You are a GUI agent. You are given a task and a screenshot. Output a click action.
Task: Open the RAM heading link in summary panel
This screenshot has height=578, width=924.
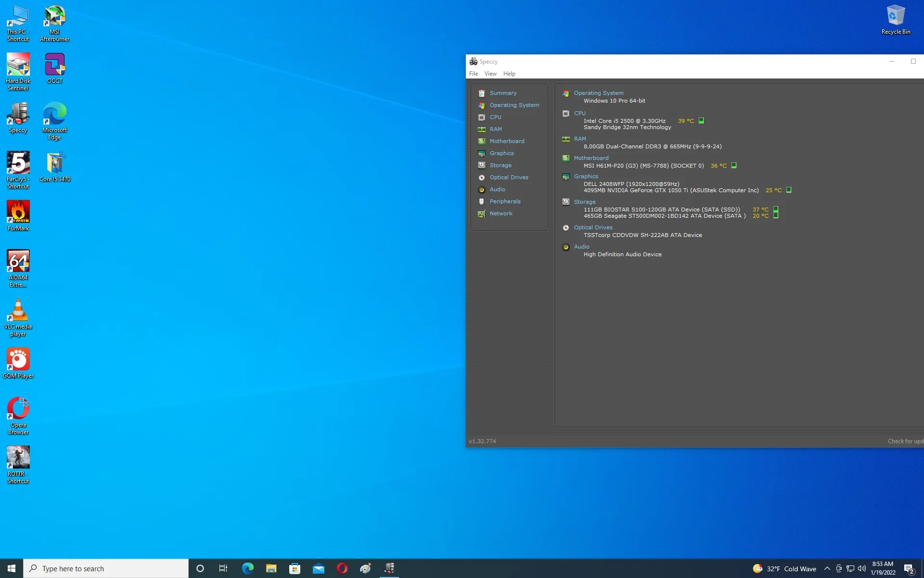579,139
